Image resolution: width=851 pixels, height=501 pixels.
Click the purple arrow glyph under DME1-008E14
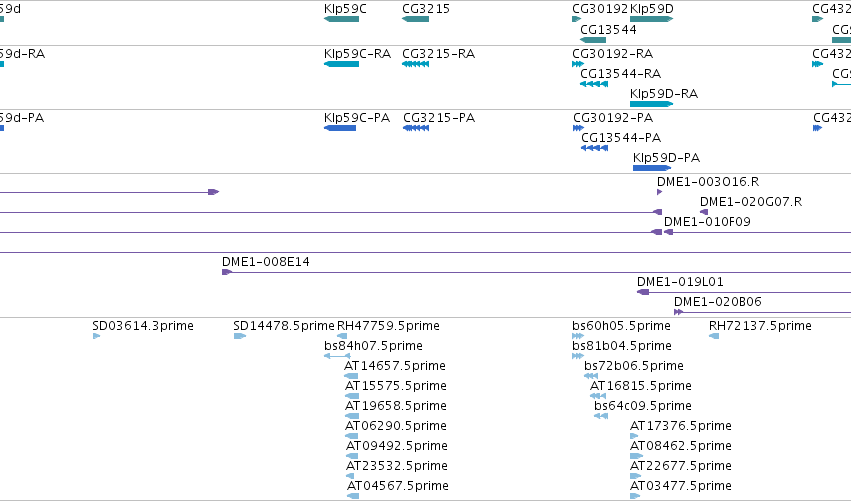227,272
